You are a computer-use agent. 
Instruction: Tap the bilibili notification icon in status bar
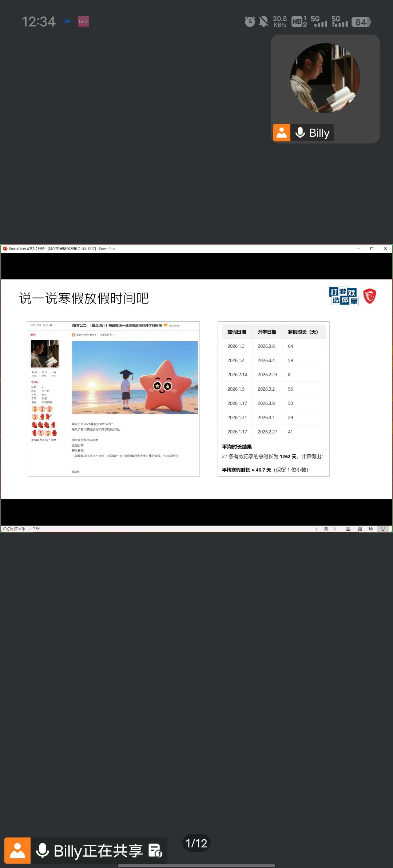pos(83,21)
